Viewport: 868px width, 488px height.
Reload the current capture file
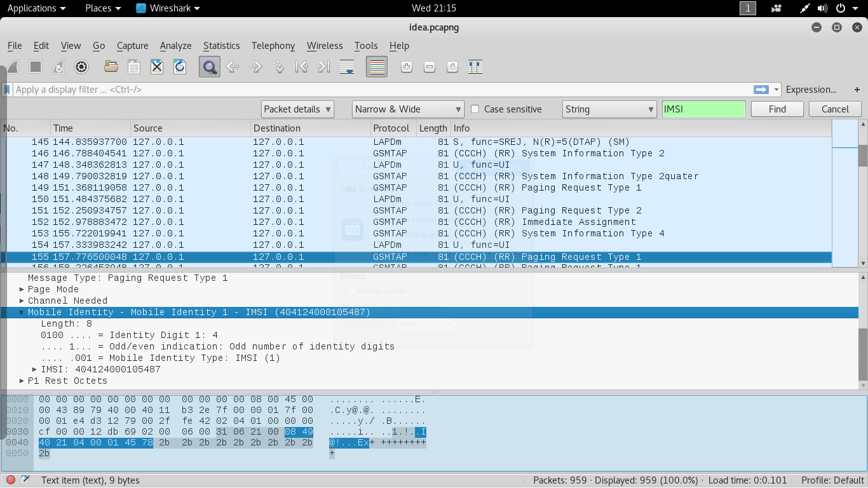[180, 67]
